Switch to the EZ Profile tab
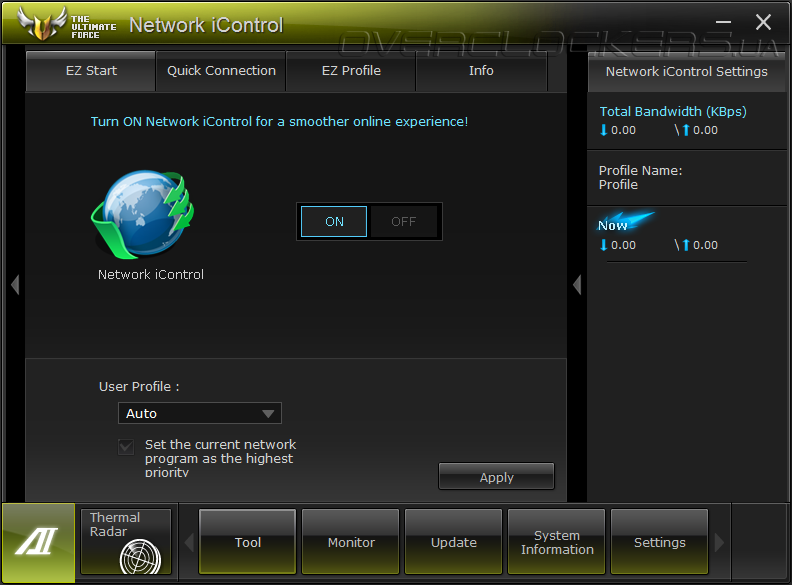 tap(351, 71)
